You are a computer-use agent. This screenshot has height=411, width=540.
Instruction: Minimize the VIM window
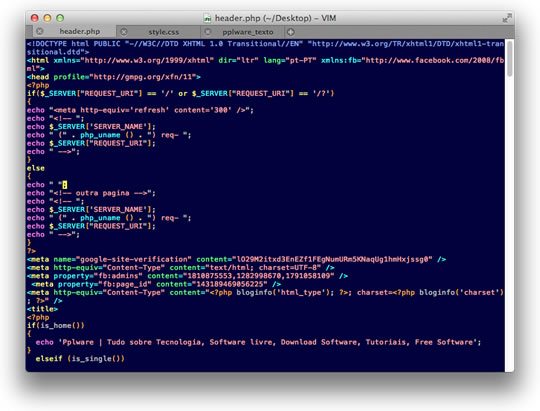47,18
